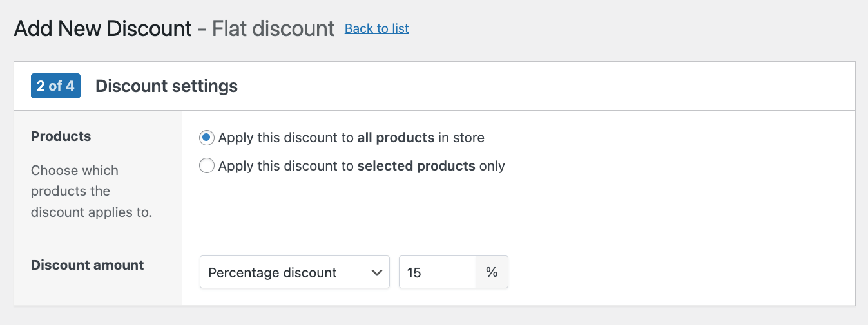
Task: Click the % suffix beside the amount field
Action: pyautogui.click(x=492, y=272)
